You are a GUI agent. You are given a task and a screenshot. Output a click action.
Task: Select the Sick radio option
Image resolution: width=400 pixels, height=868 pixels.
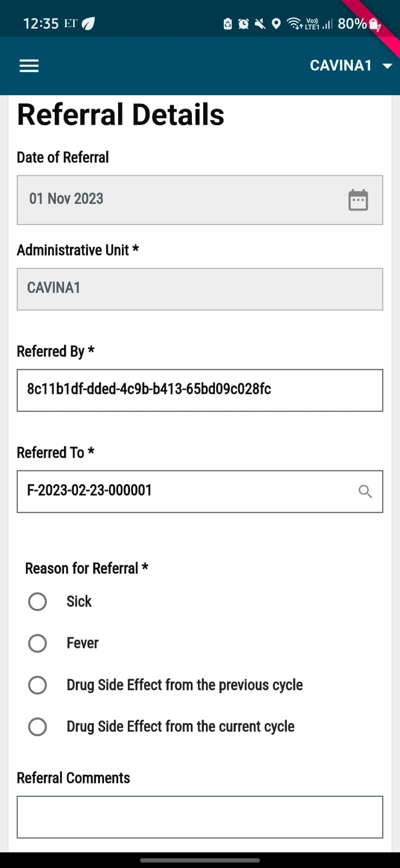(x=37, y=601)
